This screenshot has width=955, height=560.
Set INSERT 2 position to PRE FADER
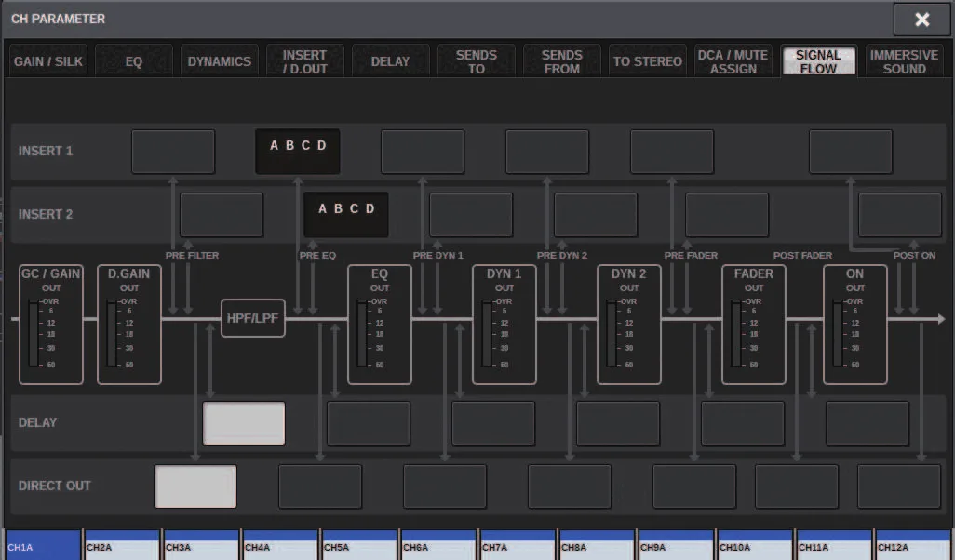coord(727,215)
